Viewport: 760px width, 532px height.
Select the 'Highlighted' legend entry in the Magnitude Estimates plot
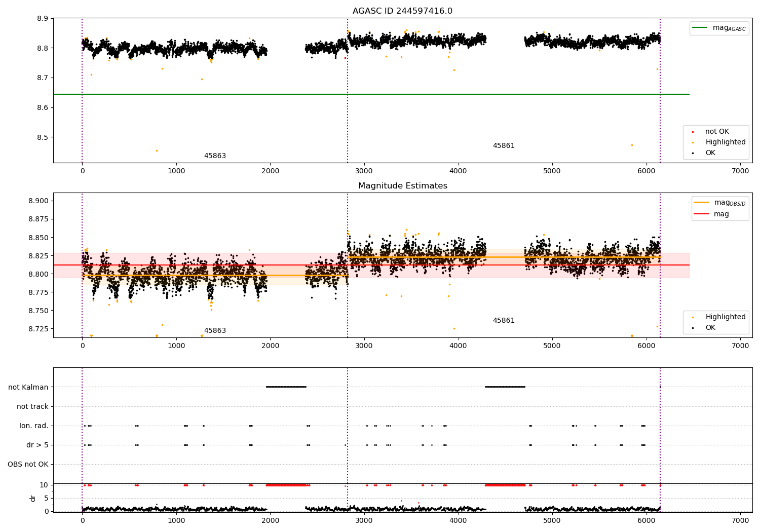coord(726,317)
